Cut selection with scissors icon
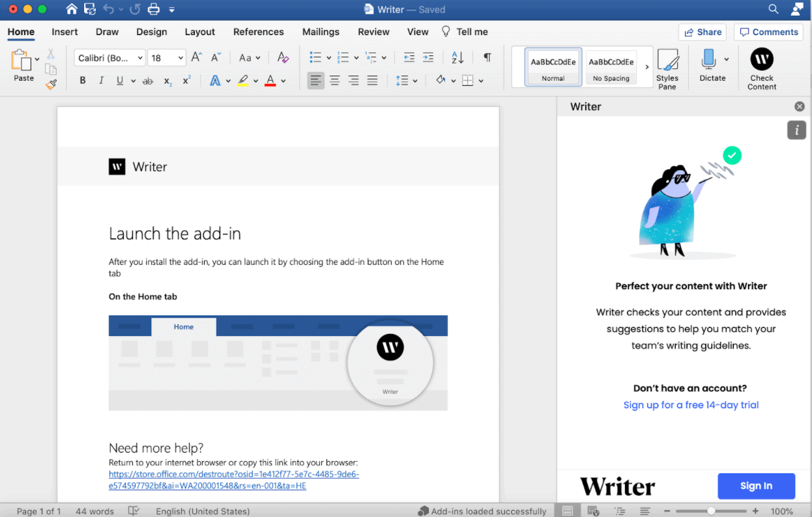 click(x=51, y=54)
